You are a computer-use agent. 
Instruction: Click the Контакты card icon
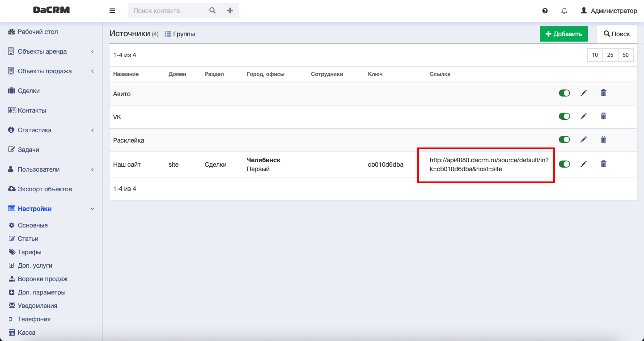(x=12, y=110)
